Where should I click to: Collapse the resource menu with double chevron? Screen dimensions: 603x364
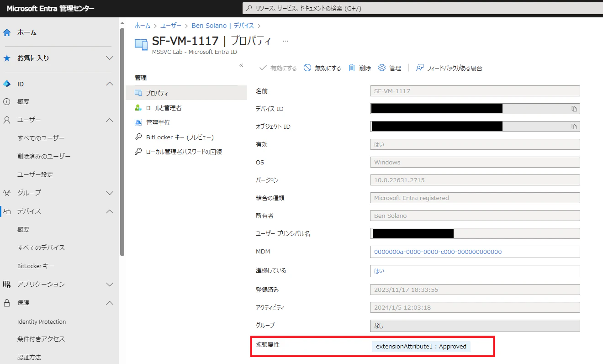tap(241, 66)
